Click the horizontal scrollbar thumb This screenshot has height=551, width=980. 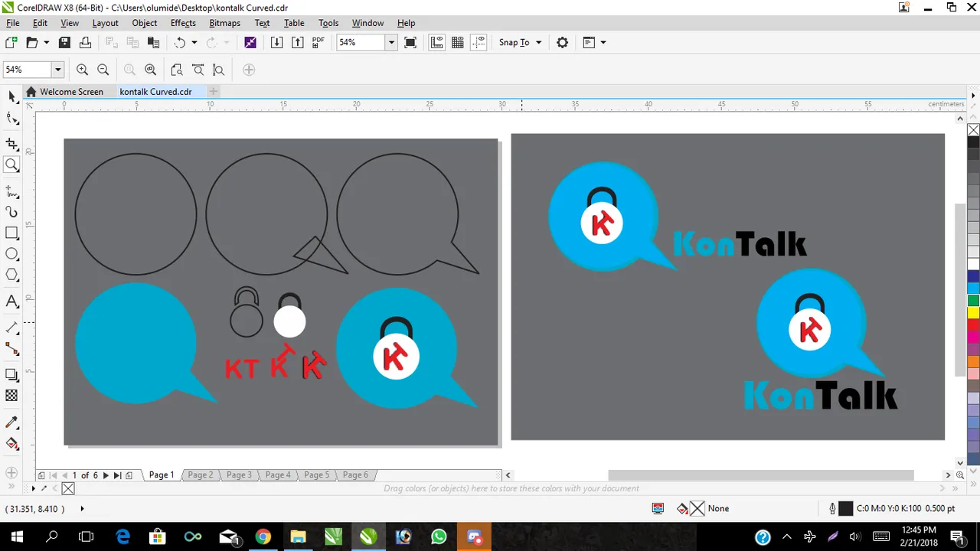tap(761, 475)
